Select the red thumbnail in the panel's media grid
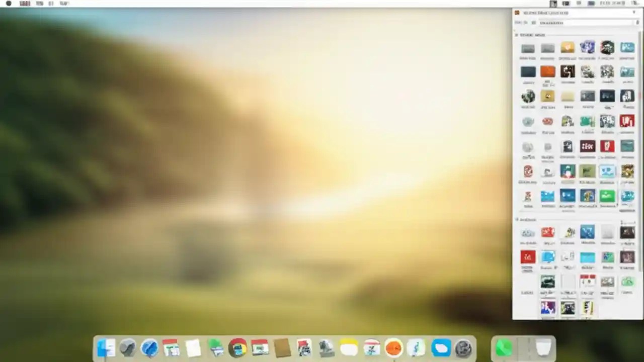This screenshot has width=644, height=362. [x=607, y=146]
